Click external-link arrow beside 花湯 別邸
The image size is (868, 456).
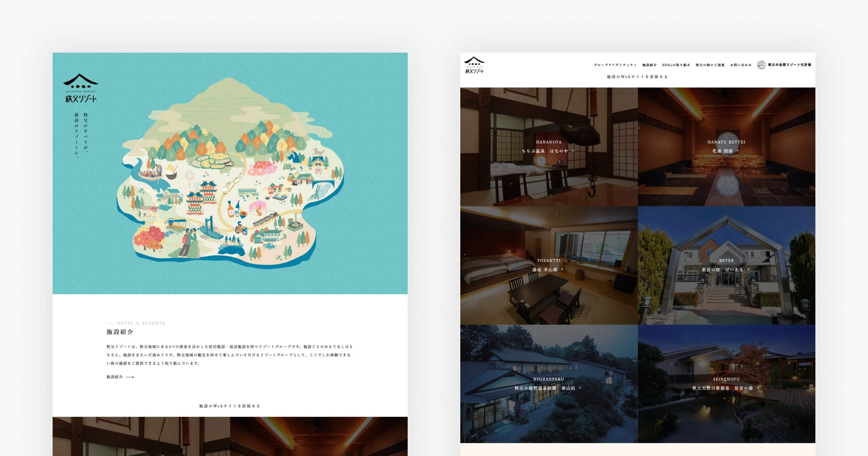(x=737, y=151)
